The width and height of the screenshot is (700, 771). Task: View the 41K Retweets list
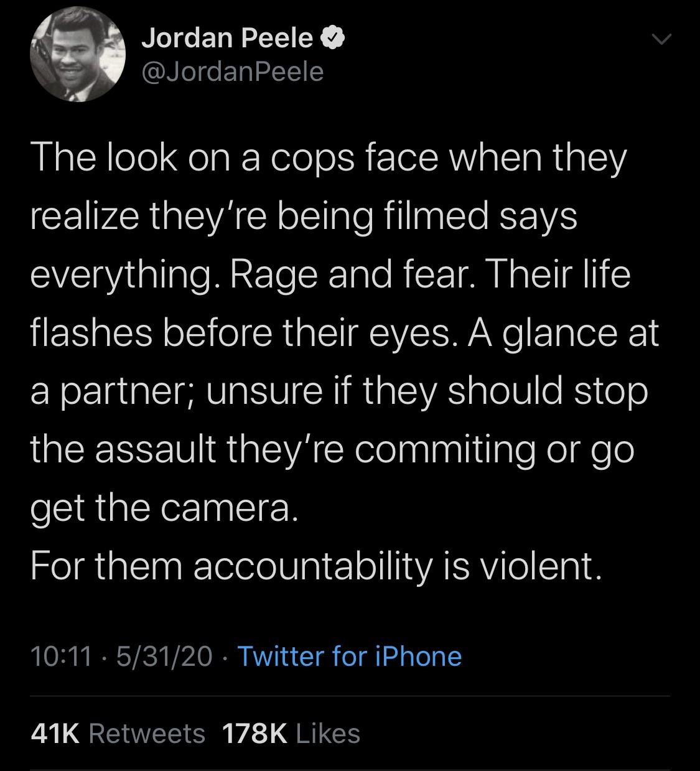(118, 734)
